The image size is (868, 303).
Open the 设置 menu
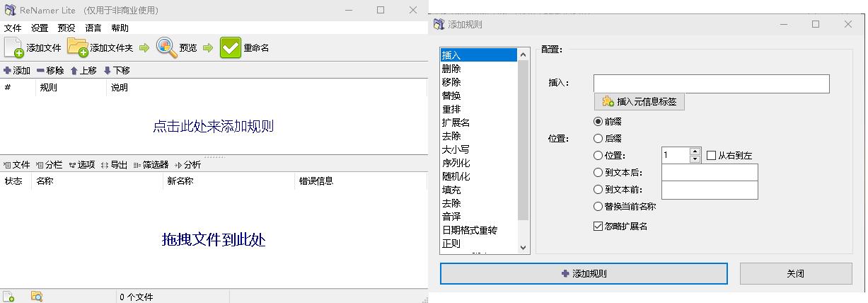click(40, 28)
